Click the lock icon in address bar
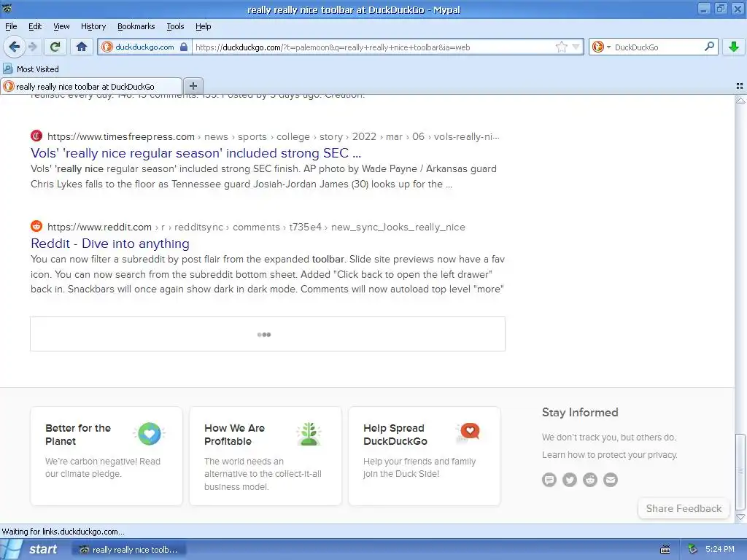Image resolution: width=747 pixels, height=560 pixels. coord(183,47)
